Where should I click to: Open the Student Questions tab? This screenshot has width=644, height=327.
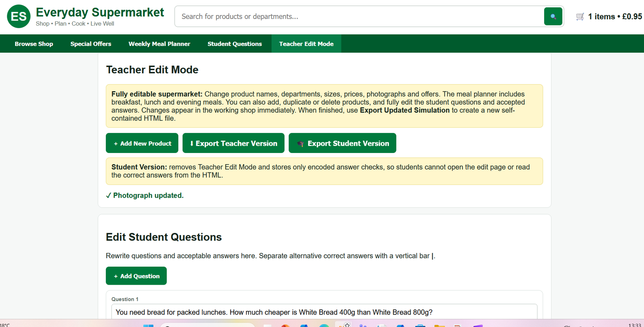[x=235, y=44]
